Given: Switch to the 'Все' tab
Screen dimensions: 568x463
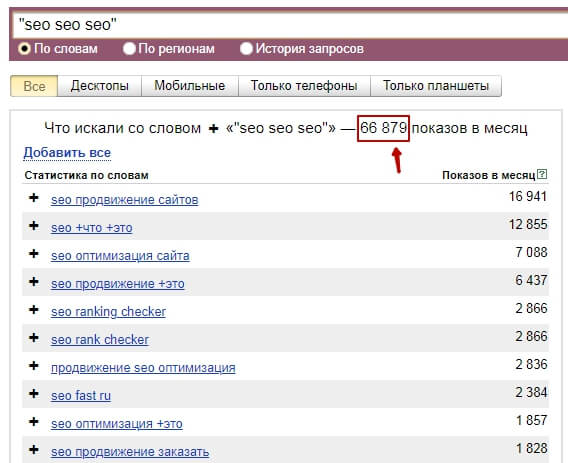Looking at the screenshot, I should pyautogui.click(x=34, y=86).
